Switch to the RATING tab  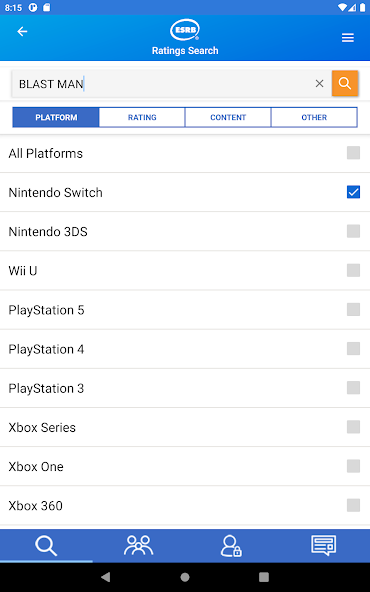click(142, 117)
